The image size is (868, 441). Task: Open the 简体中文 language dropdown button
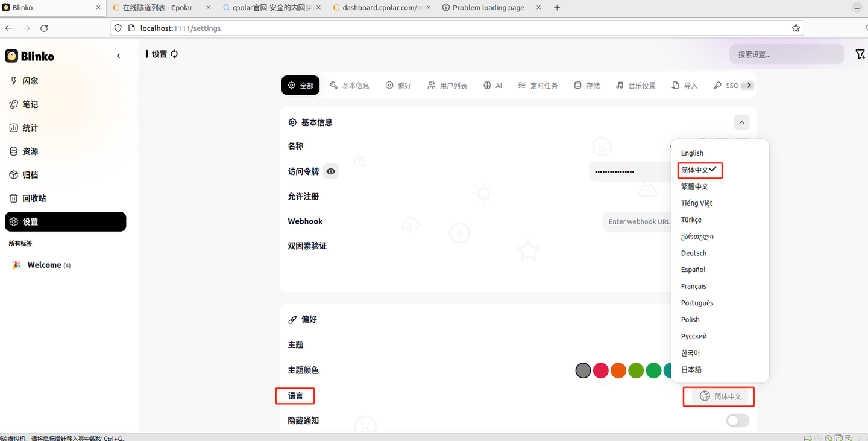(718, 396)
